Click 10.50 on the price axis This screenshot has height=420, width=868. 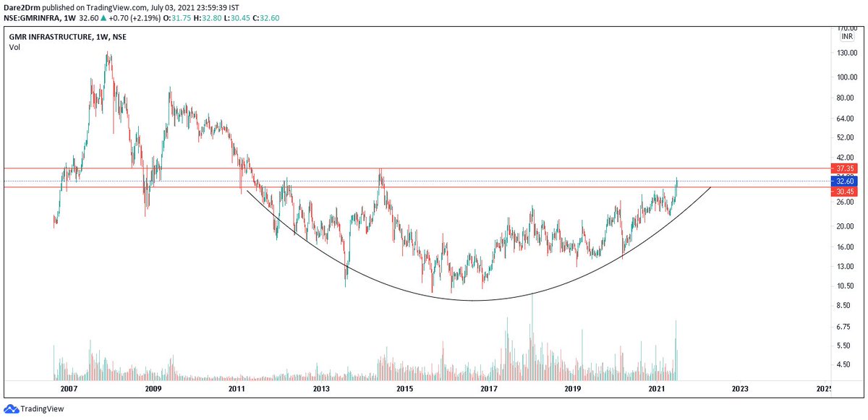pyautogui.click(x=847, y=286)
